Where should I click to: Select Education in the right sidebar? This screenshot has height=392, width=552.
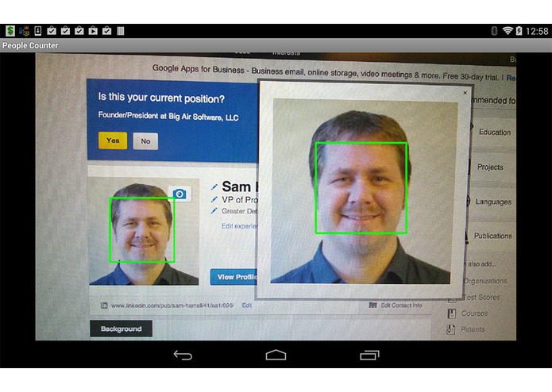[495, 133]
